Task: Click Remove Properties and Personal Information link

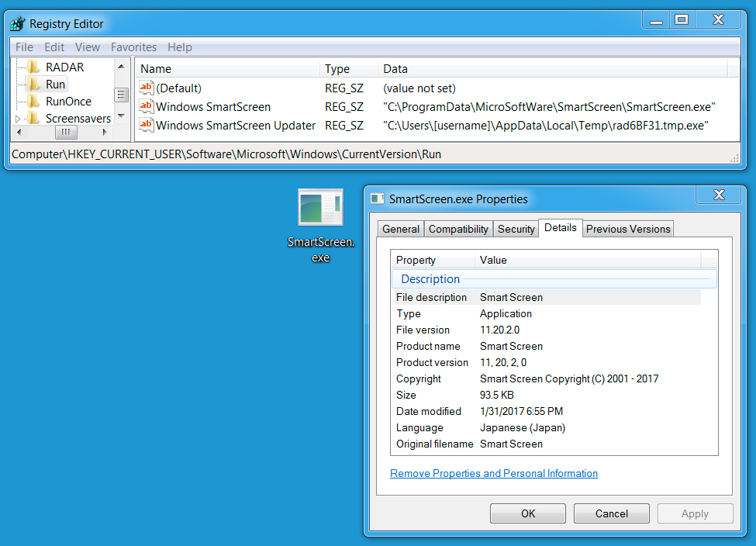Action: click(494, 473)
